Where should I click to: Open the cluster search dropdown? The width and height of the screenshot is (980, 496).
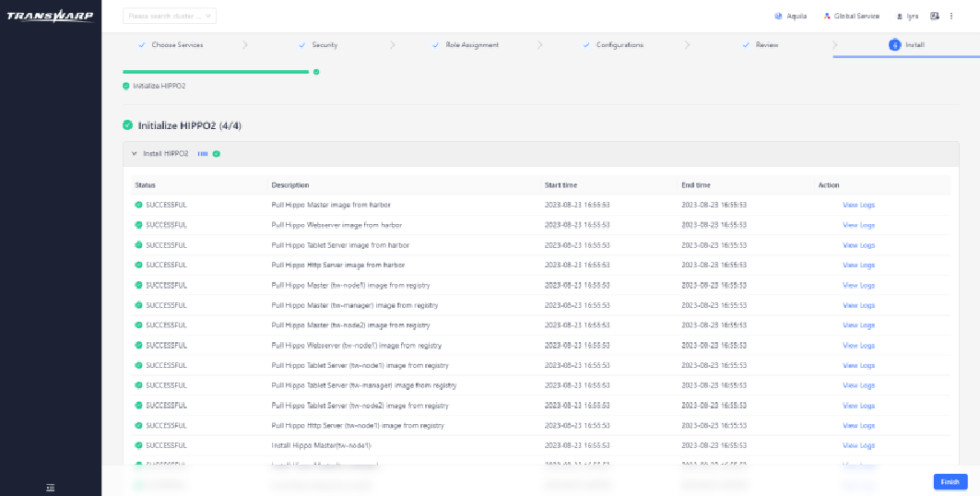(170, 17)
